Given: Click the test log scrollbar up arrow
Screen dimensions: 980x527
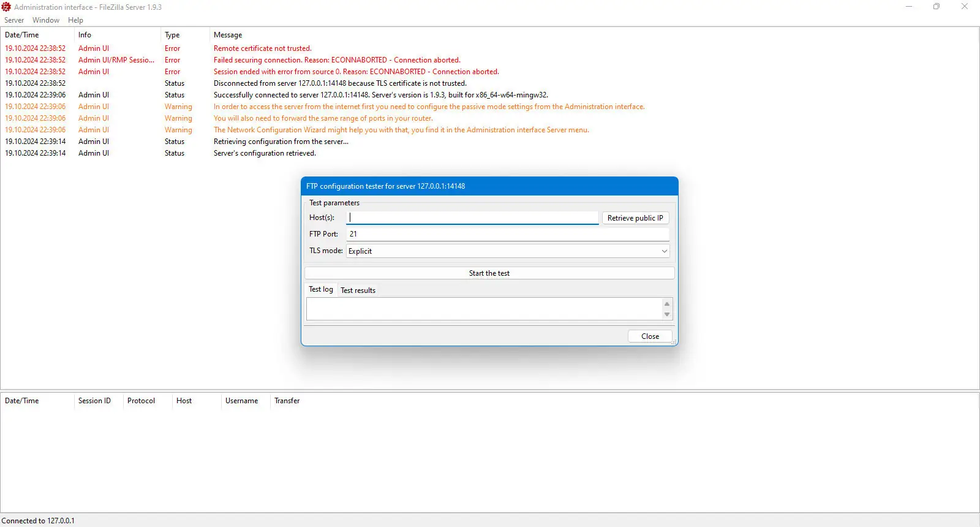Looking at the screenshot, I should [x=667, y=304].
